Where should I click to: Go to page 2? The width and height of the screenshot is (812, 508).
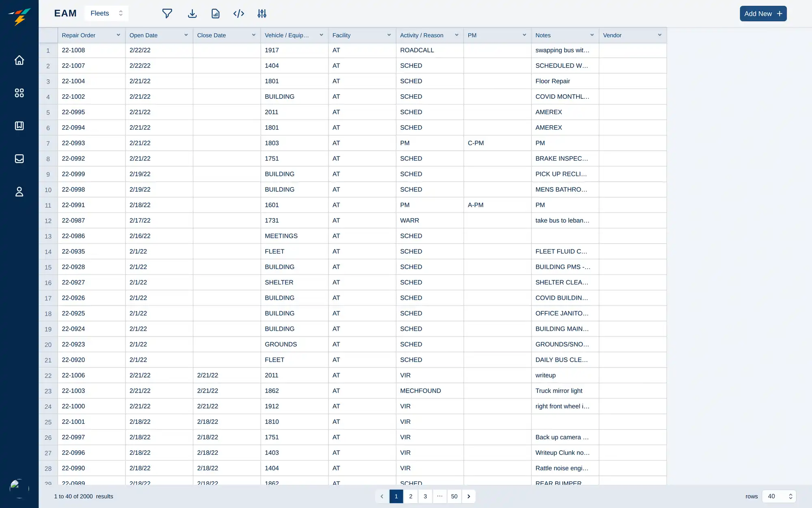tap(410, 496)
